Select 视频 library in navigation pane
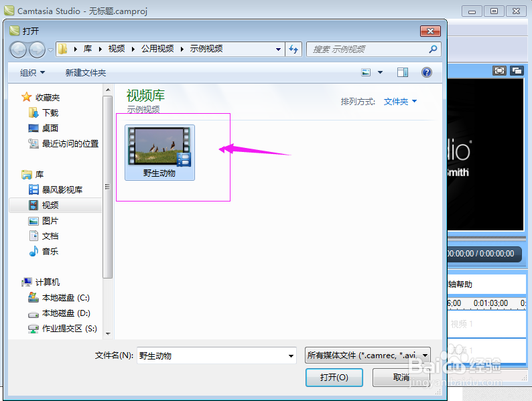The image size is (532, 401). click(56, 205)
